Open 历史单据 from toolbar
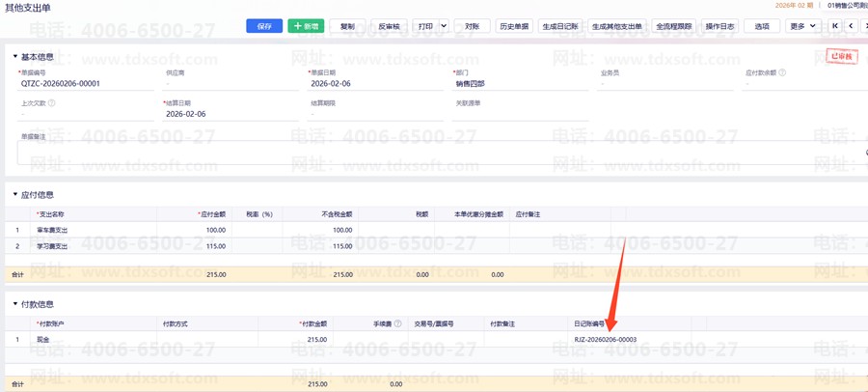Image resolution: width=868 pixels, height=392 pixels. click(x=514, y=26)
